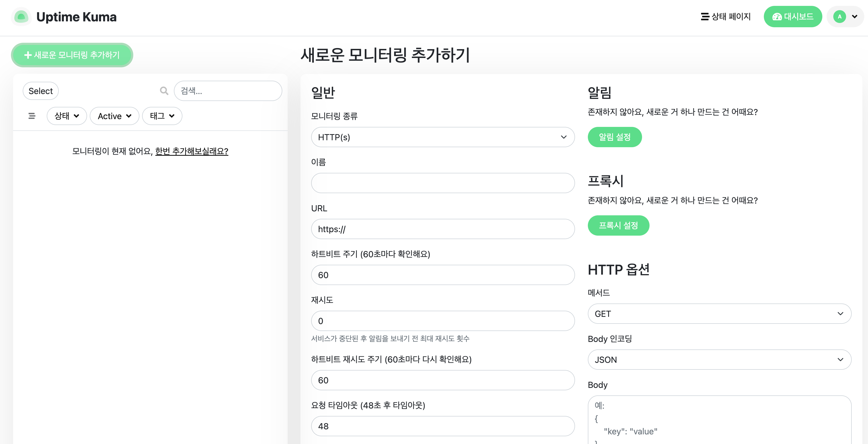Expand the 상태 filter dropdown
The image size is (868, 444).
tap(67, 116)
